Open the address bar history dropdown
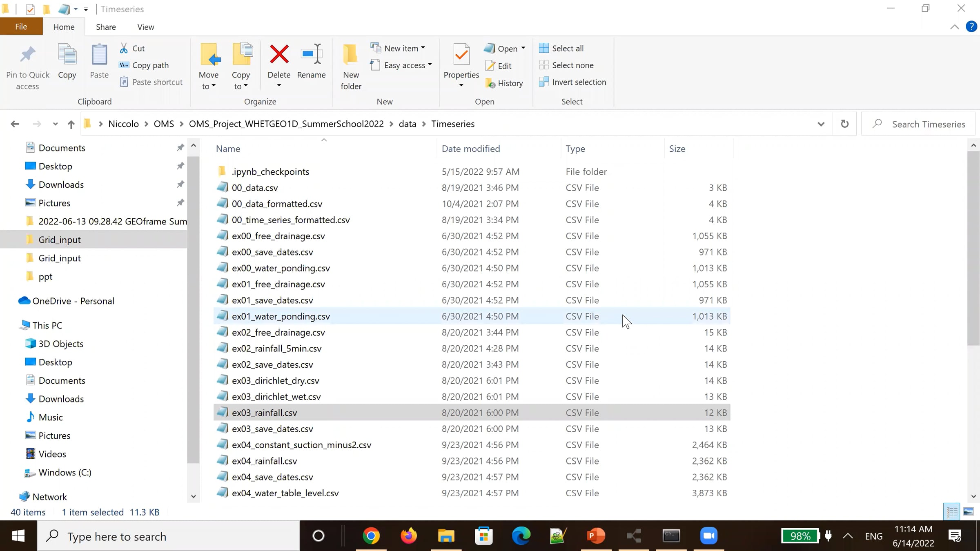The height and width of the screenshot is (551, 980). [821, 124]
